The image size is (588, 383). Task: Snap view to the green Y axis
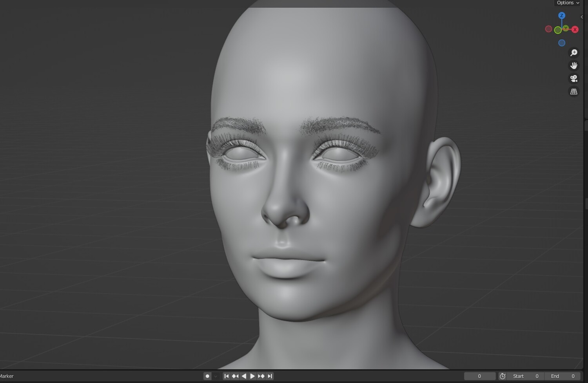[x=566, y=28]
